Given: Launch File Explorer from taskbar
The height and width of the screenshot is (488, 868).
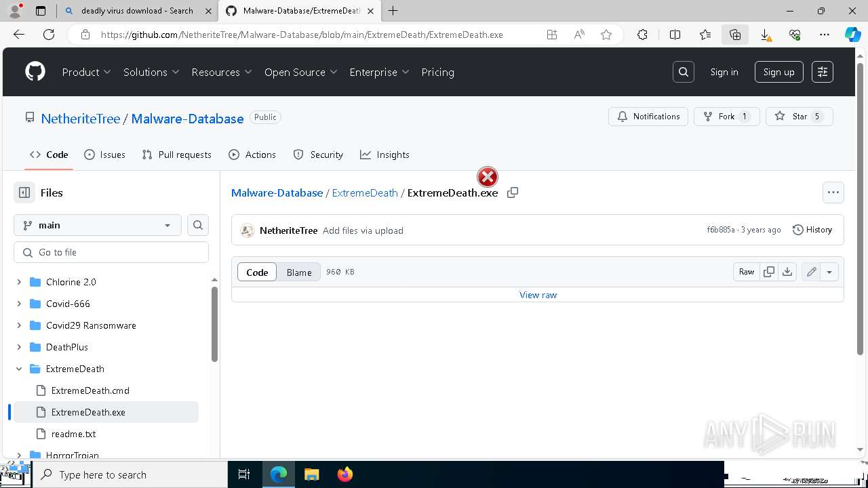Looking at the screenshot, I should point(311,474).
